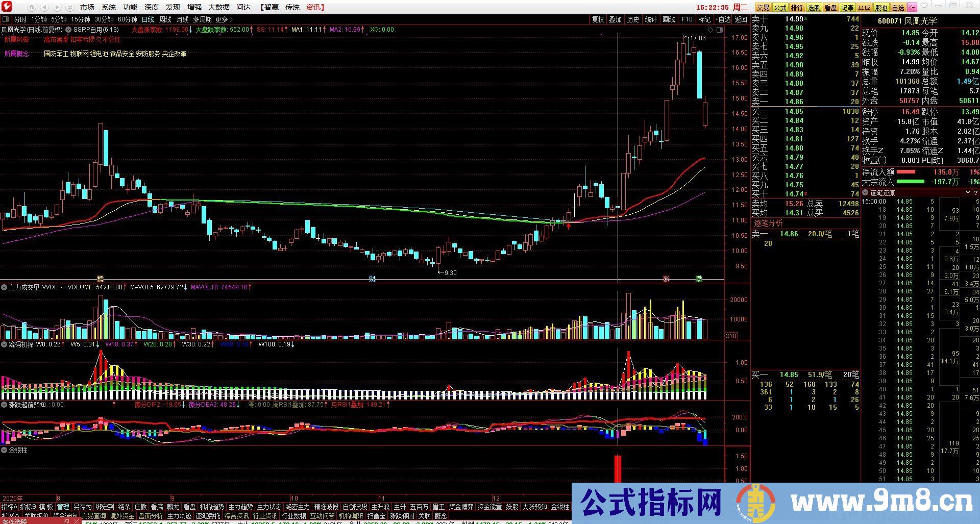Select the 精准波段 indicator tab
This screenshot has height=524, width=980.
pyautogui.click(x=326, y=507)
